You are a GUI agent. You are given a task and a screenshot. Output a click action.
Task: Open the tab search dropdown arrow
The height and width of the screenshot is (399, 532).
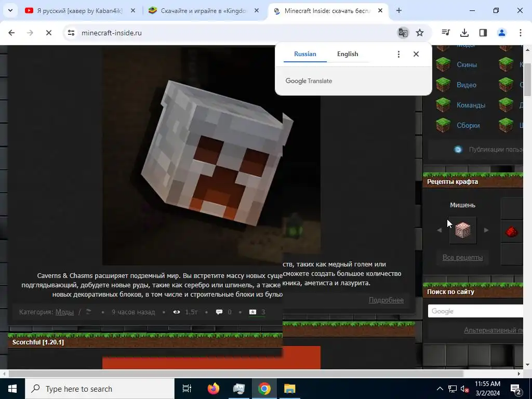10,10
